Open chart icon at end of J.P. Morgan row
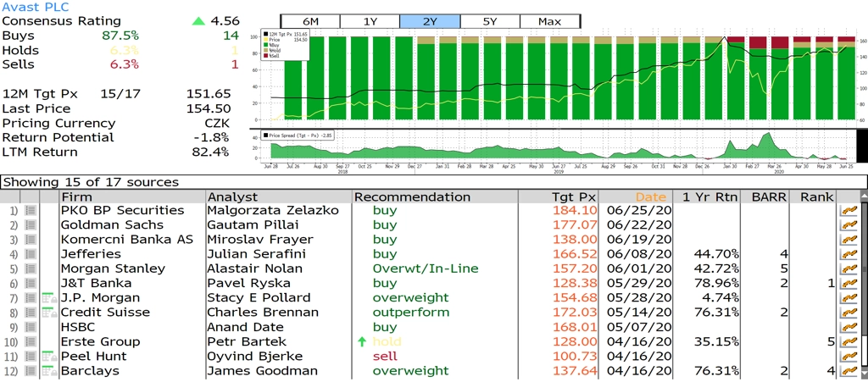868x382 pixels. click(x=847, y=298)
